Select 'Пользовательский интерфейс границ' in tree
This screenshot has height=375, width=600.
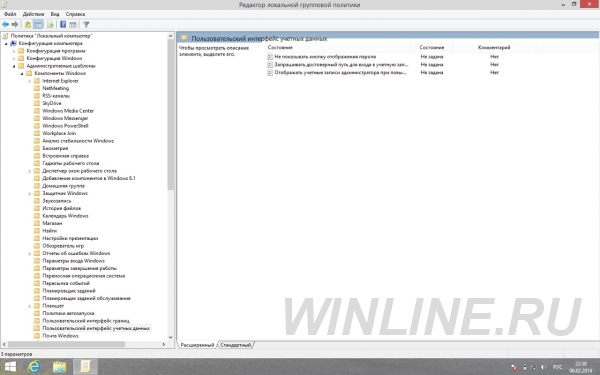(86, 321)
